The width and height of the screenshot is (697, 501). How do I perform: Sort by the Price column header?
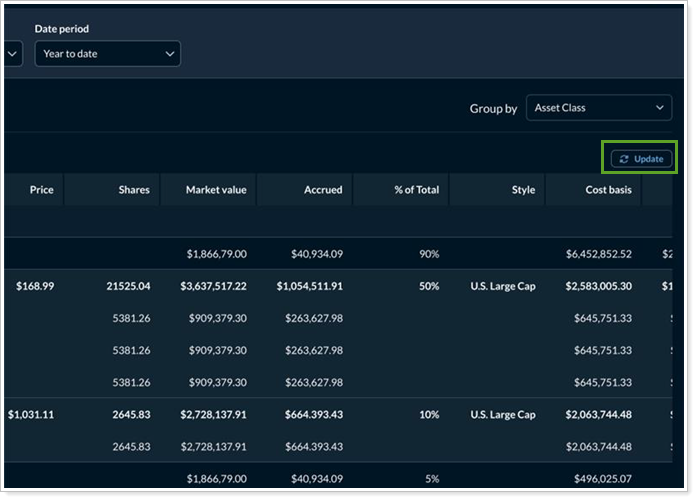[x=41, y=189]
